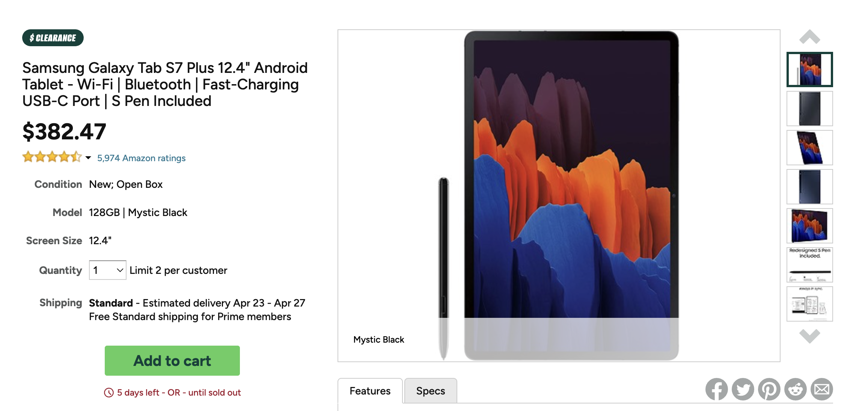Show the Redesigned S Pen included thumbnail

coord(809,265)
